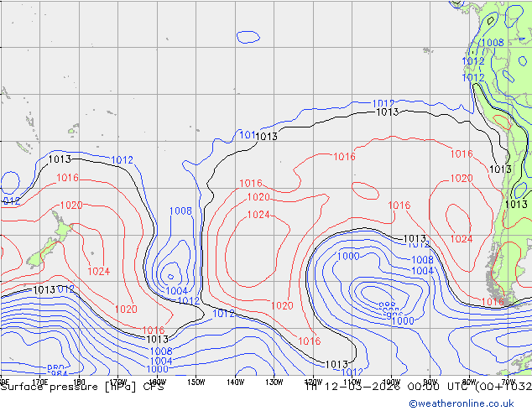Click the red '1024' label east of New Zealand
Viewport: 532px width, 411px height.
[x=99, y=272]
